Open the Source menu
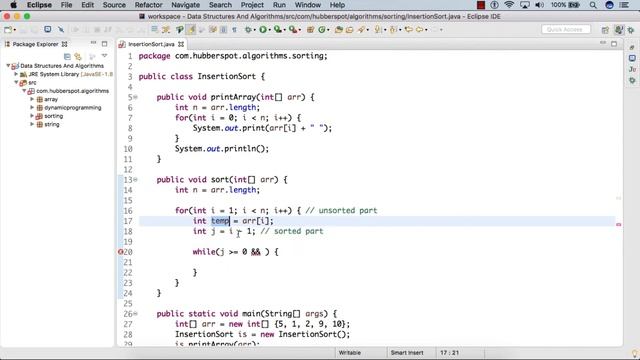 (114, 5)
